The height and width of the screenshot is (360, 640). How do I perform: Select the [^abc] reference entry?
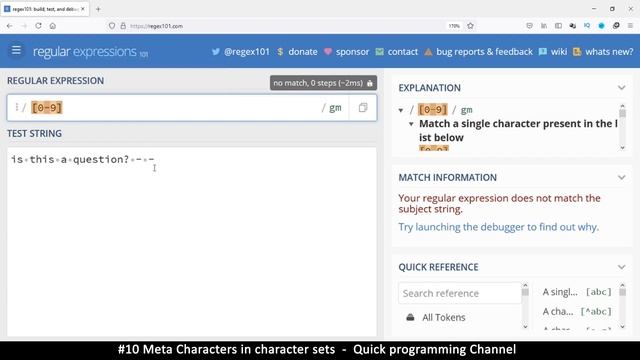pos(577,311)
